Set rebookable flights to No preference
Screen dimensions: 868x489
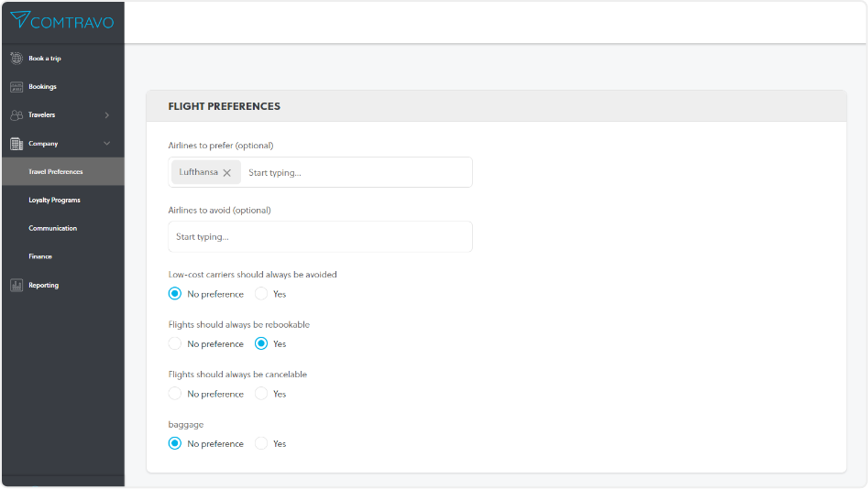point(175,344)
